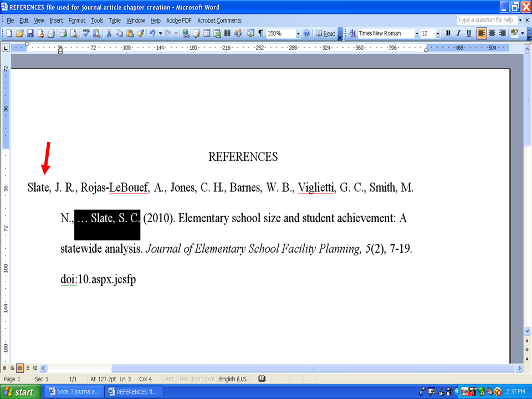Open a file with the folder icon
Viewport: 532px width, 399px height.
20,33
